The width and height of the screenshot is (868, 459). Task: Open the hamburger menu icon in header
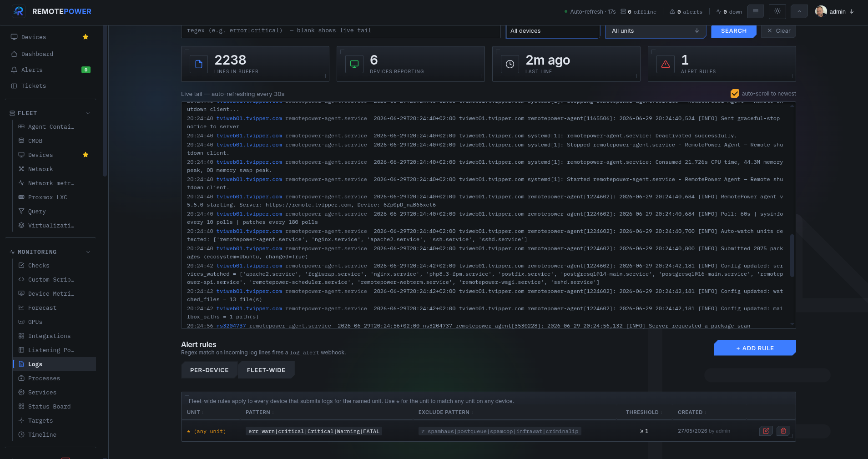tap(756, 11)
